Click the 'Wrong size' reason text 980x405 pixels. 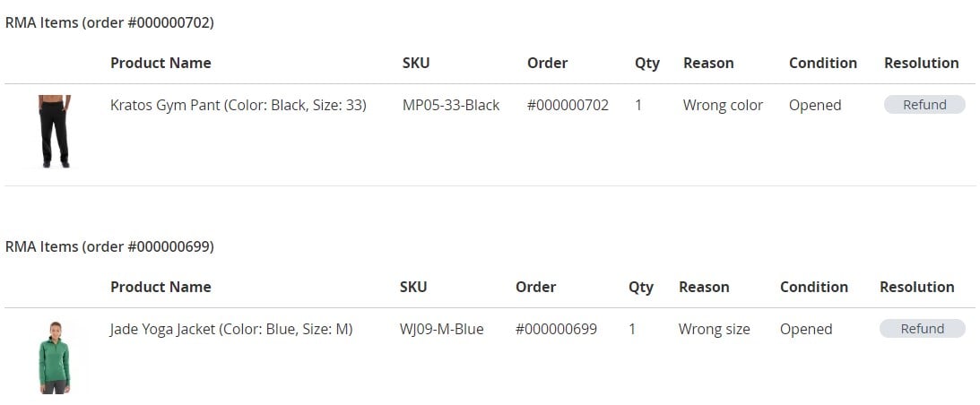[x=715, y=329]
